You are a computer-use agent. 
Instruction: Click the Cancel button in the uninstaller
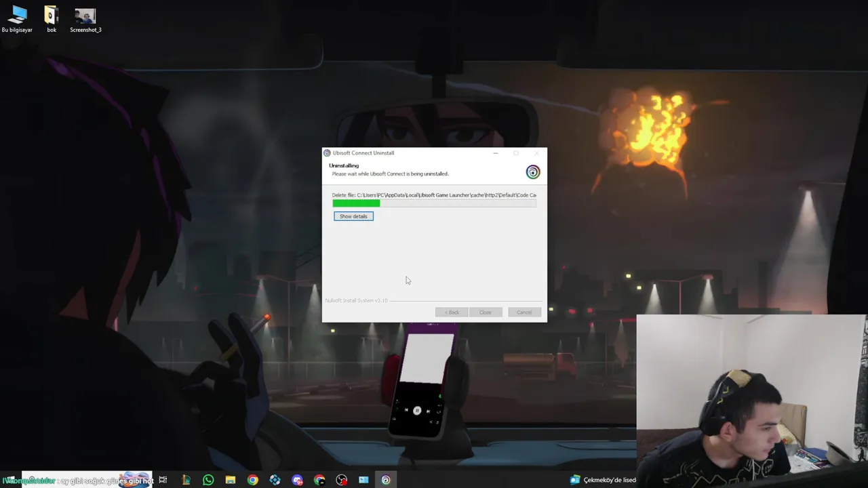coord(524,312)
